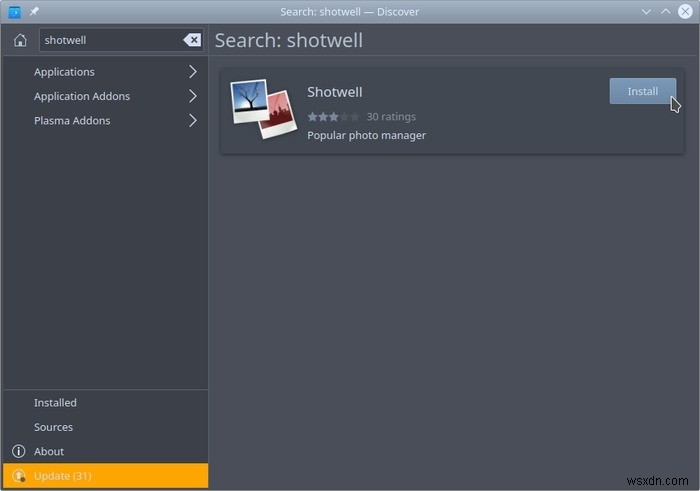
Task: Click the Popular photo manager description
Action: [367, 135]
